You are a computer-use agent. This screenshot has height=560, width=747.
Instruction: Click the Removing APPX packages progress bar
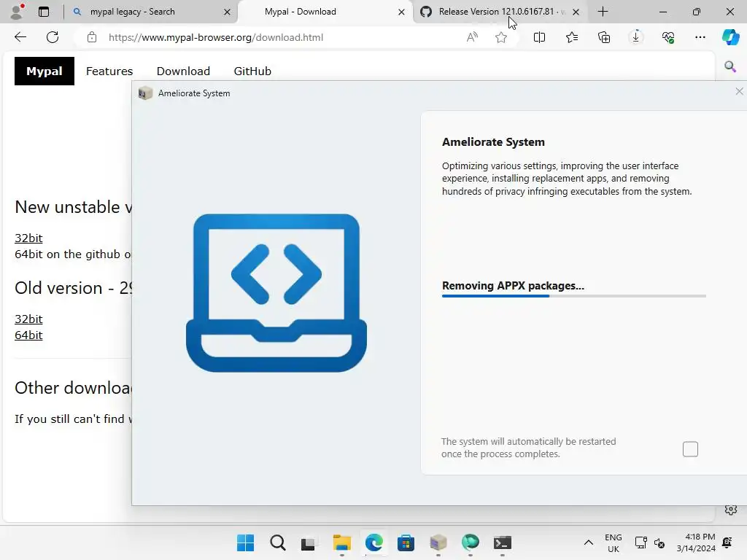[574, 296]
